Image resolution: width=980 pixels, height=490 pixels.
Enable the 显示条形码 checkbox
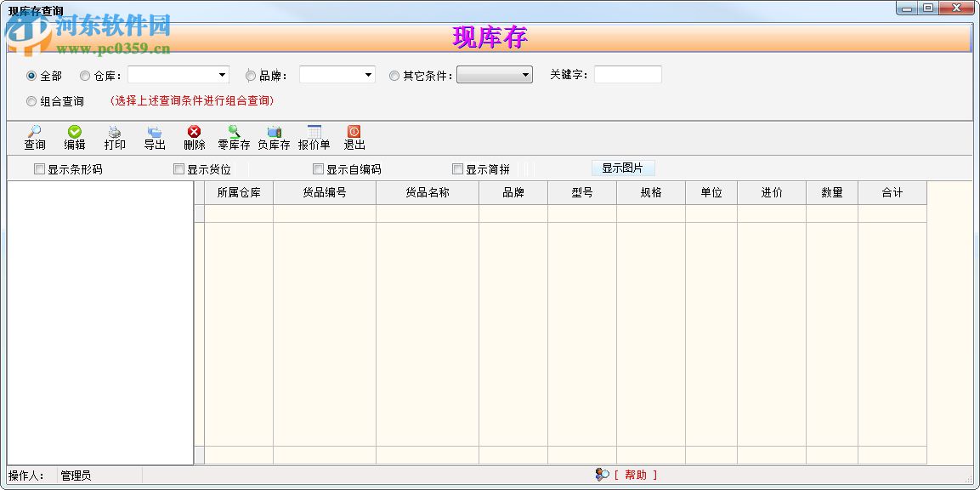(x=39, y=168)
